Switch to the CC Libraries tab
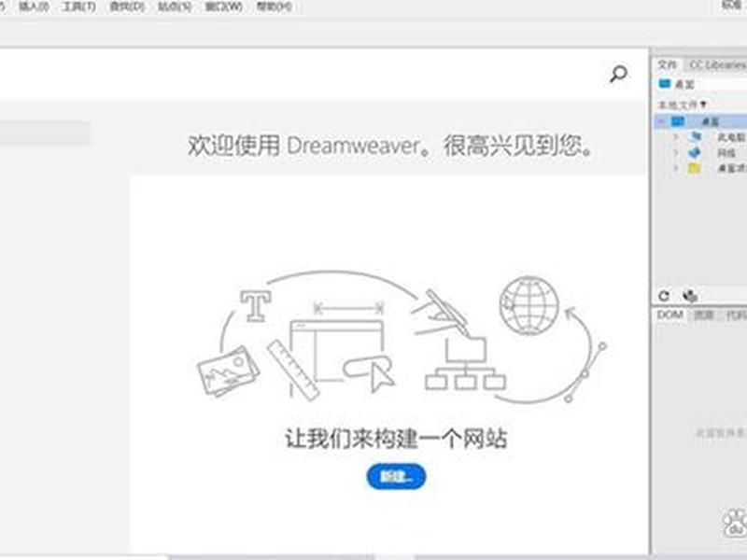The width and height of the screenshot is (747, 560). click(x=717, y=64)
